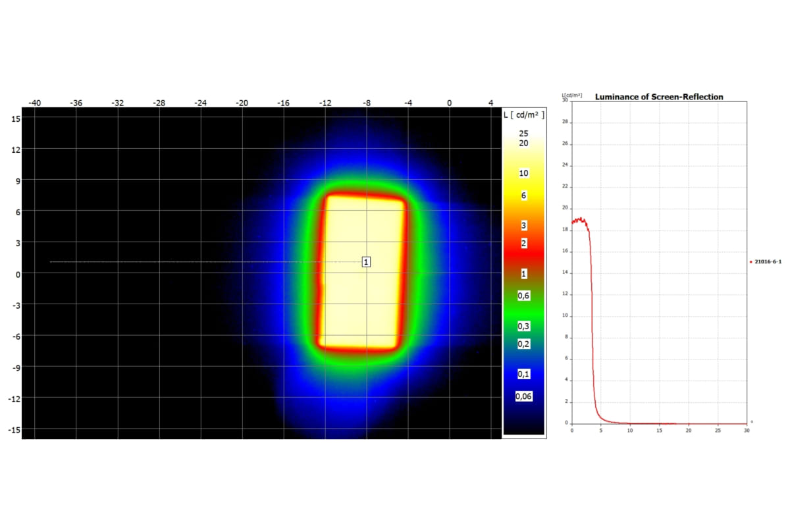This screenshot has width=790, height=532.
Task: Pick the 25 value on color scale
Action: click(523, 133)
